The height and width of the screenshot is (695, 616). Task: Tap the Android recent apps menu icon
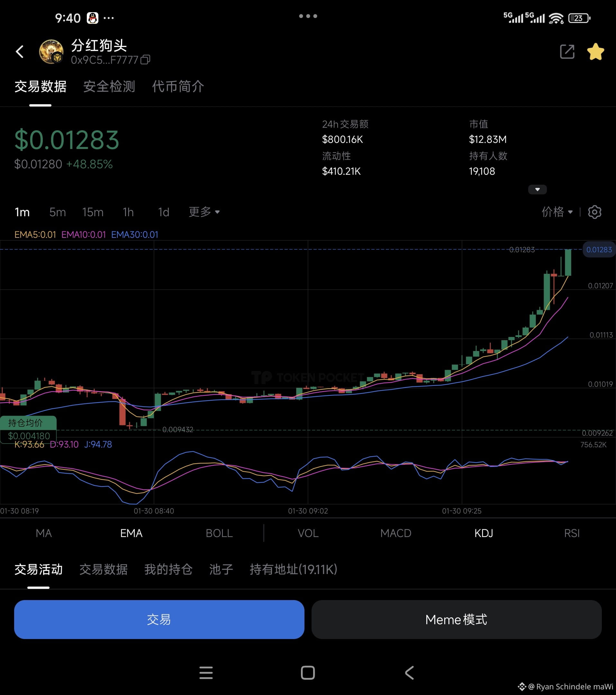click(x=206, y=672)
